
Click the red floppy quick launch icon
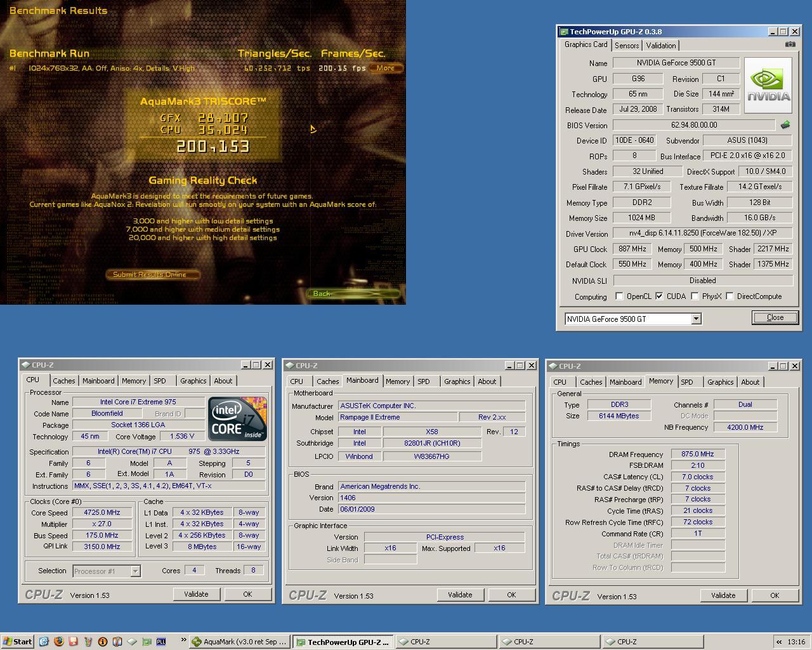74,642
